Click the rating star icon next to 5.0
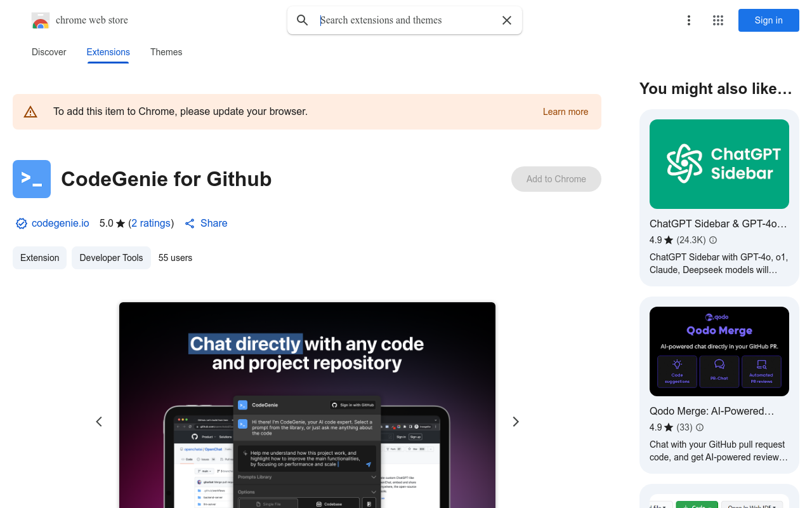The image size is (812, 508). coord(121,224)
